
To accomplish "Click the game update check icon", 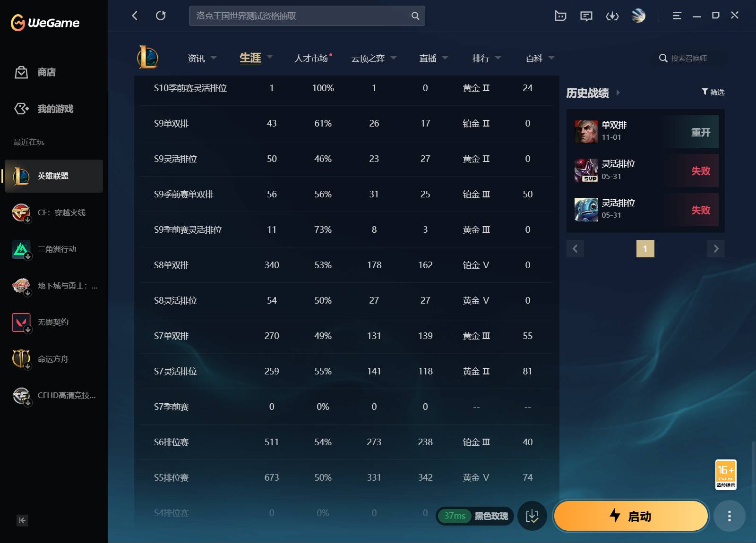I will 532,516.
